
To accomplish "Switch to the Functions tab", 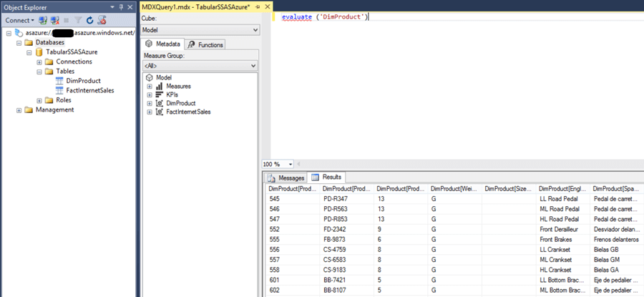I will 205,44.
